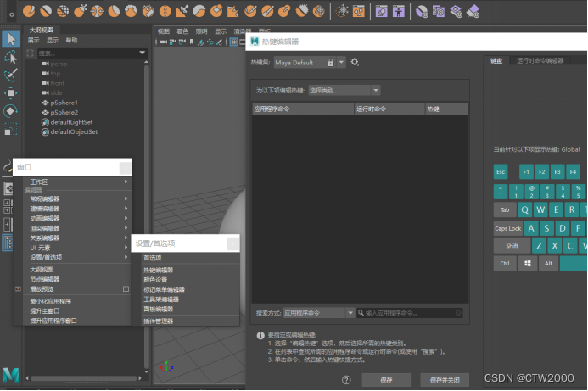Open hotkey set settings gear
The height and width of the screenshot is (391, 588).
(355, 62)
